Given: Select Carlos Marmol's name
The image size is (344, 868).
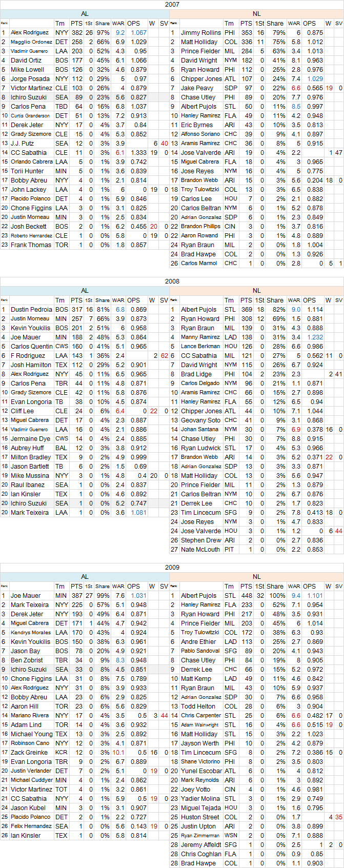Looking at the screenshot, I should [x=199, y=264].
